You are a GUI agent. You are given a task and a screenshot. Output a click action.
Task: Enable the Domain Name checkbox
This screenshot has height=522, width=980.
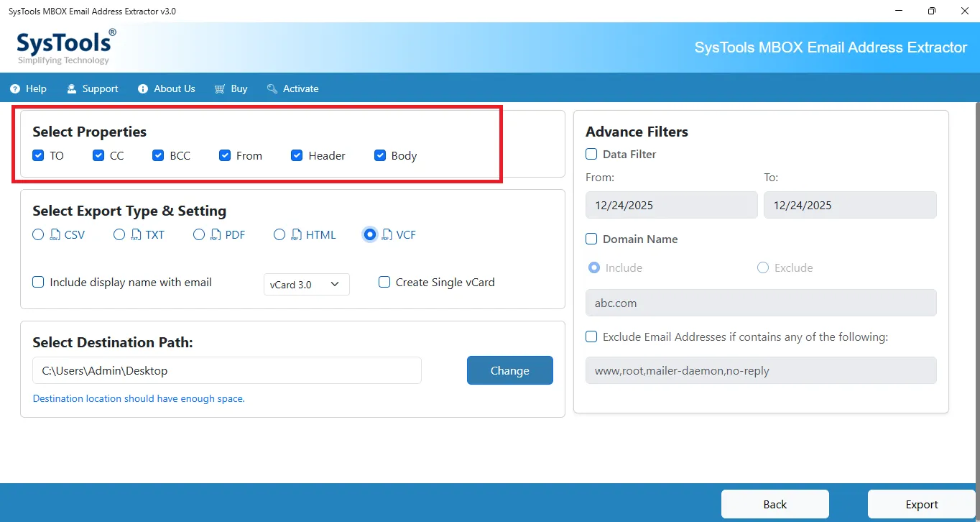(591, 239)
